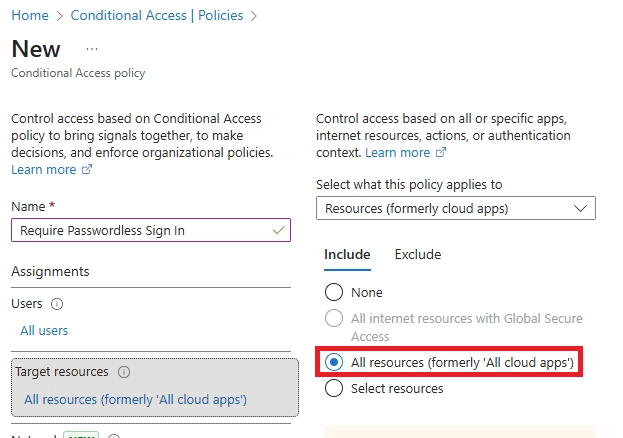Click Learn more link in left pane
The image size is (623, 438).
click(43, 170)
